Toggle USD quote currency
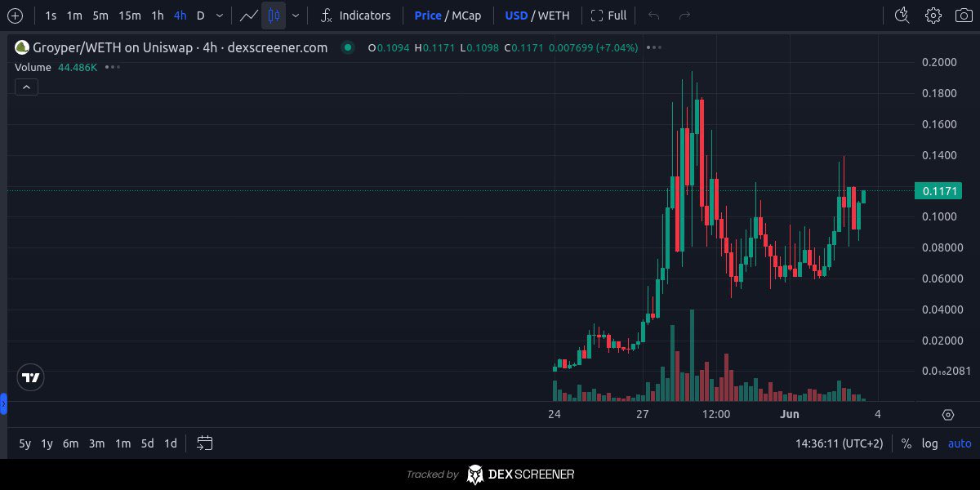The height and width of the screenshot is (490, 980). click(x=516, y=16)
